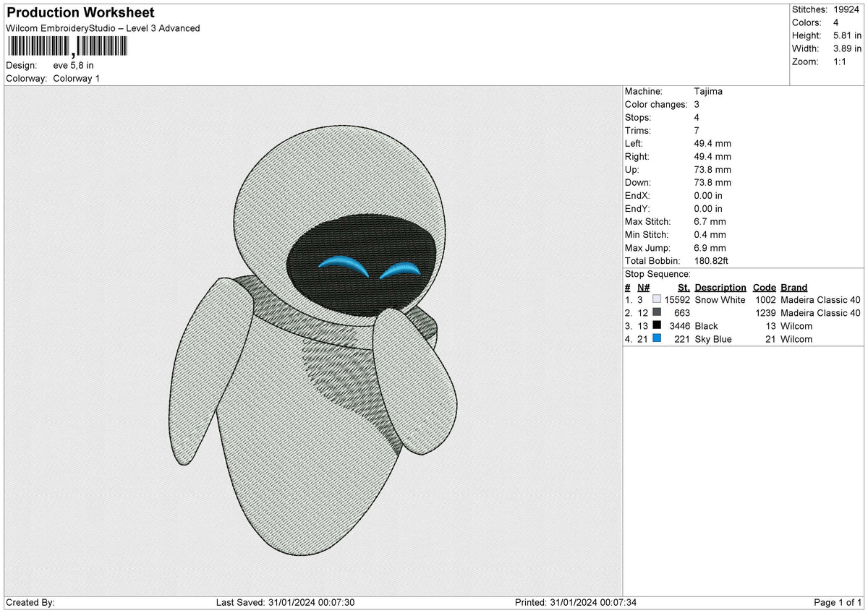Click code '1002' in the Snow White row

pyautogui.click(x=765, y=299)
